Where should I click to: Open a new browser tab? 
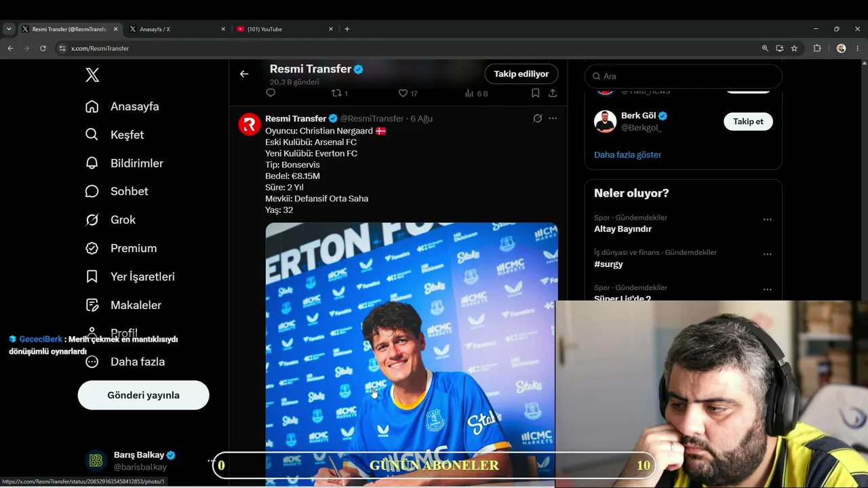coord(347,29)
